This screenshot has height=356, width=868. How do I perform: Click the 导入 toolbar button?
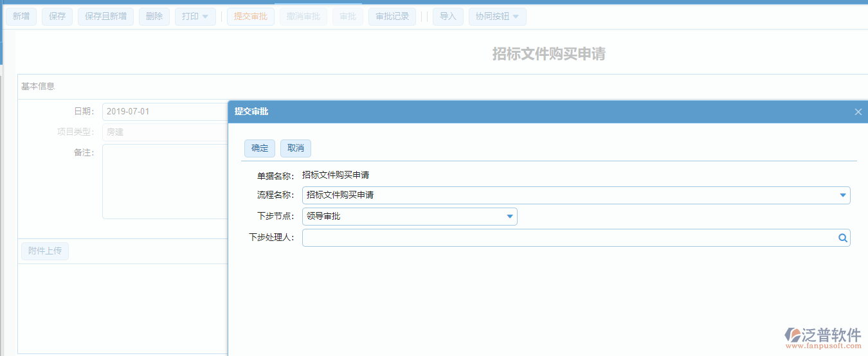(448, 17)
